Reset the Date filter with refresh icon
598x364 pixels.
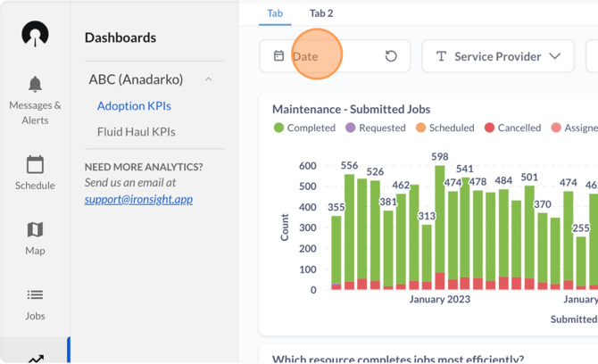(x=391, y=56)
